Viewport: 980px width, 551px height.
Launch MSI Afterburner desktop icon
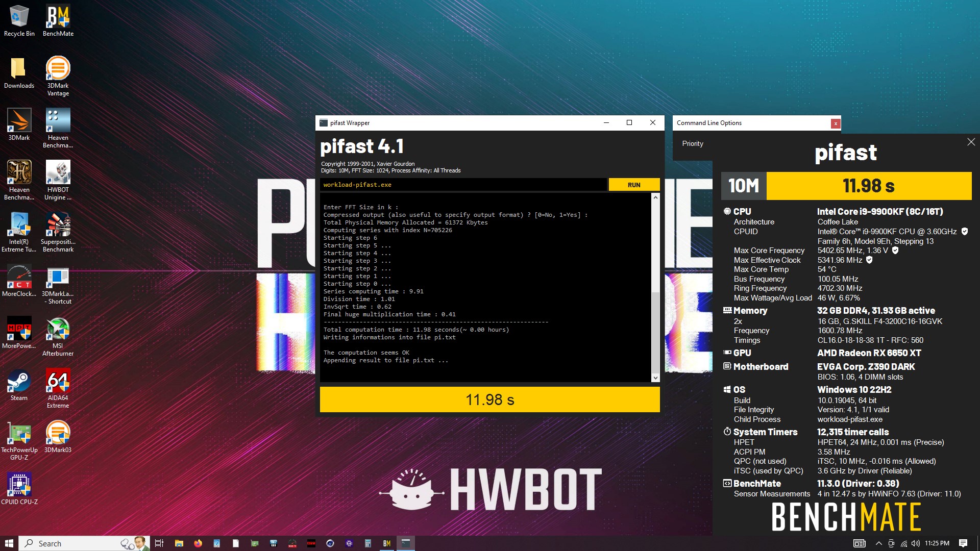(x=58, y=337)
